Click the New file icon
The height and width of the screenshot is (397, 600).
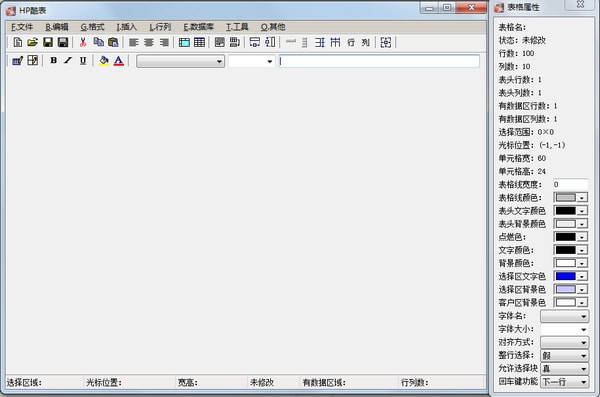tap(18, 42)
